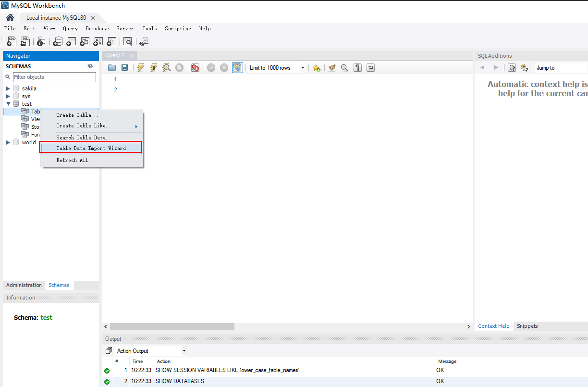Click the Filter objects search field

(54, 77)
